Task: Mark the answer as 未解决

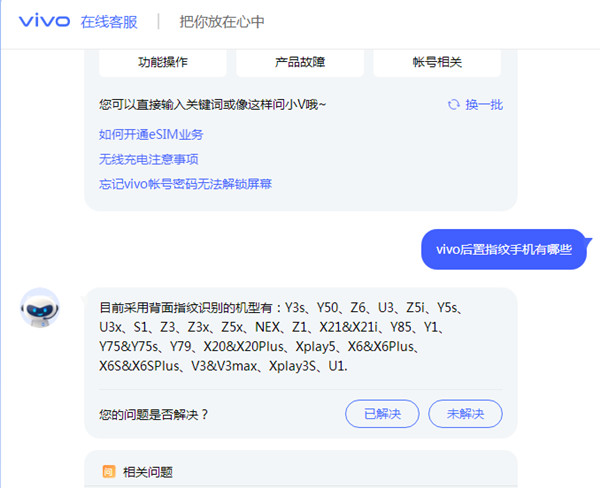Action: pos(465,414)
